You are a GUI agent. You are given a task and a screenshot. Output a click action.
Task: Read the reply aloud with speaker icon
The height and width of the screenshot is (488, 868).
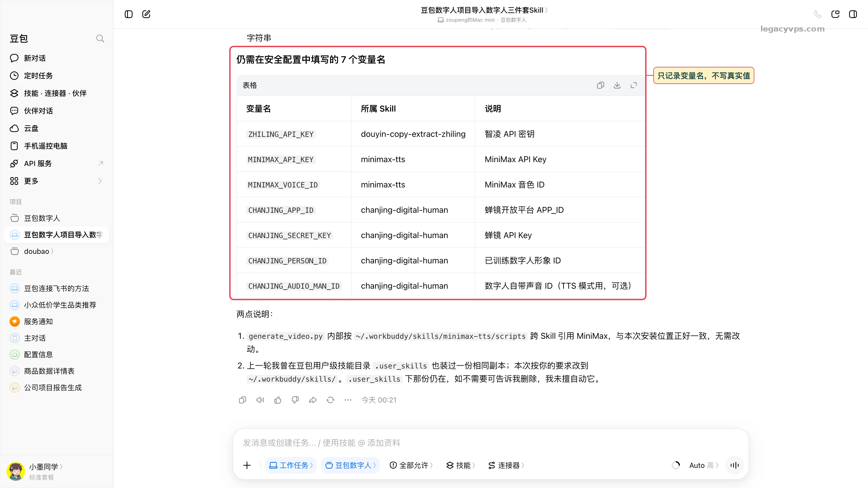(x=260, y=400)
